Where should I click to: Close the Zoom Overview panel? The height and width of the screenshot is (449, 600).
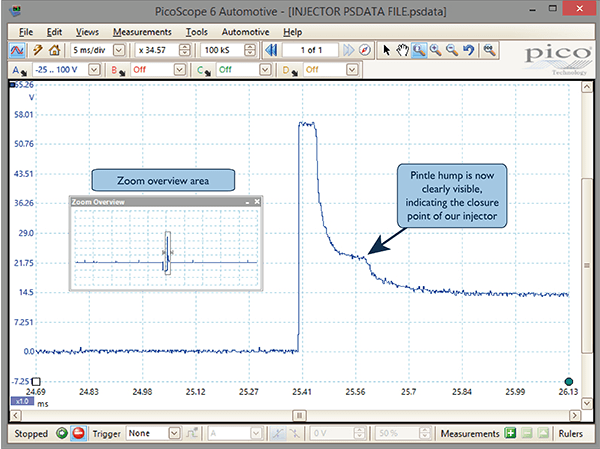(x=257, y=201)
